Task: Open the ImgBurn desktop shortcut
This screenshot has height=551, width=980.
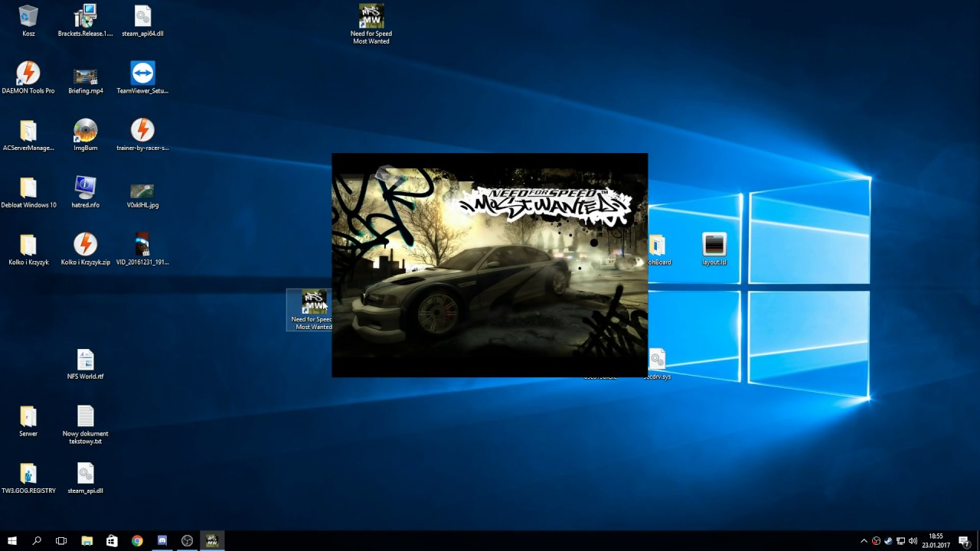Action: tap(85, 135)
